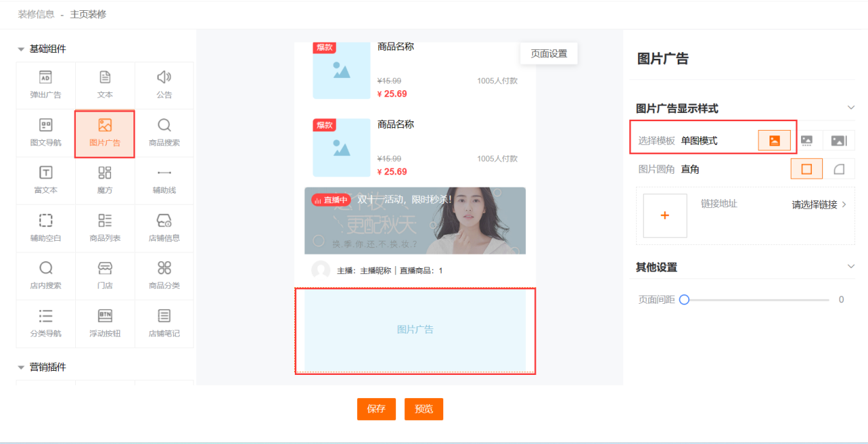The image size is (868, 444).
Task: Select the 弹出广告 popup ad component
Action: click(45, 85)
